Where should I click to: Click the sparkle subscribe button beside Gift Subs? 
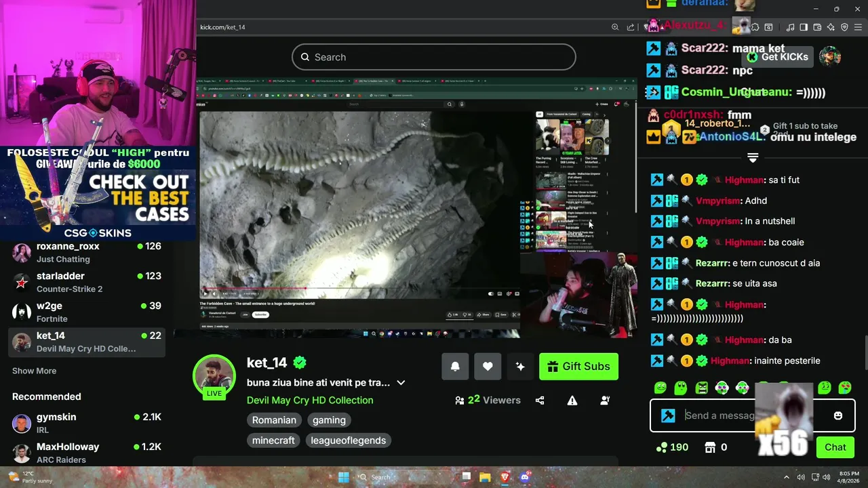coord(520,367)
